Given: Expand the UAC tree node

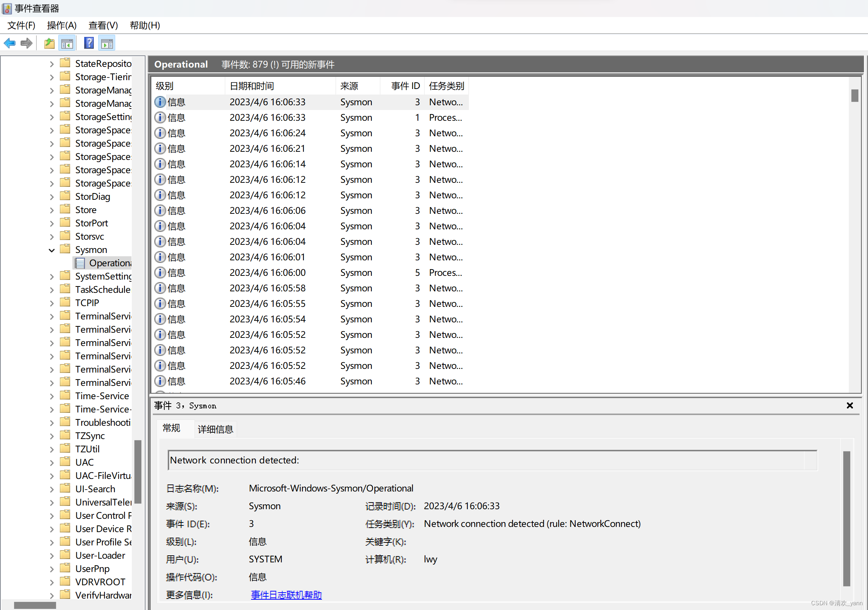Looking at the screenshot, I should (52, 463).
